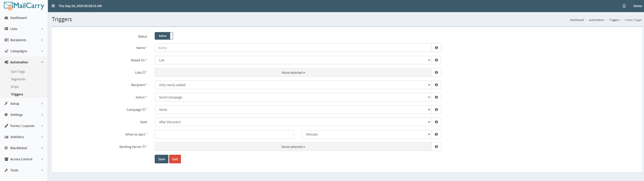Click the Automation gears icon
The height and width of the screenshot is (181, 644).
(x=6, y=62)
